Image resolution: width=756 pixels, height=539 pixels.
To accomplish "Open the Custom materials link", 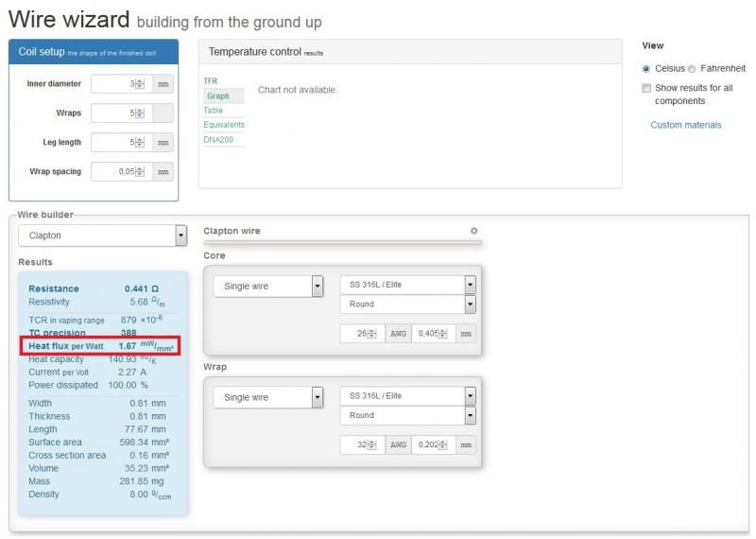I will point(686,125).
